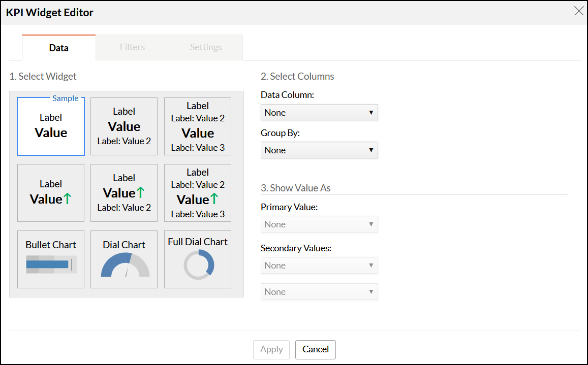Select the Dial Chart widget
588x365 pixels.
124,259
